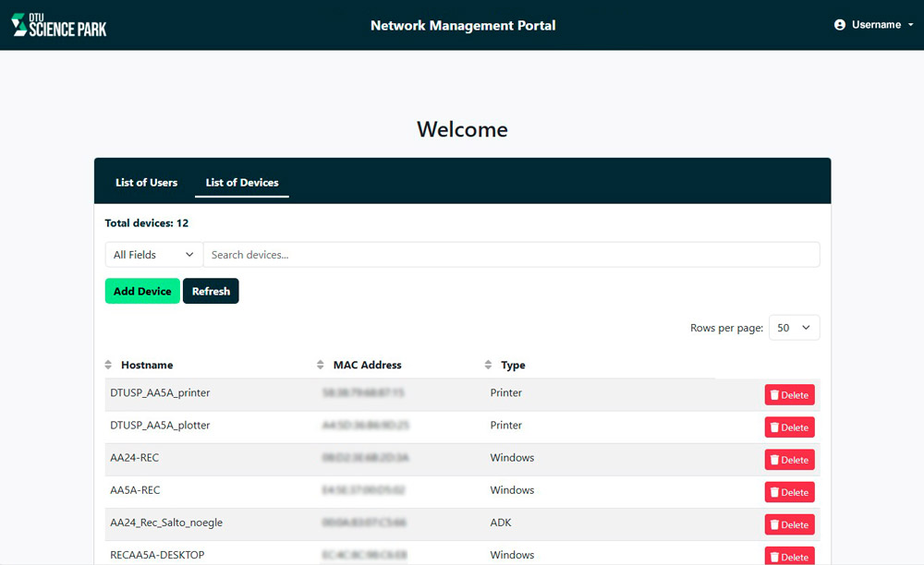The image size is (924, 565).
Task: Sort by the Hostname column header text
Action: tap(147, 365)
